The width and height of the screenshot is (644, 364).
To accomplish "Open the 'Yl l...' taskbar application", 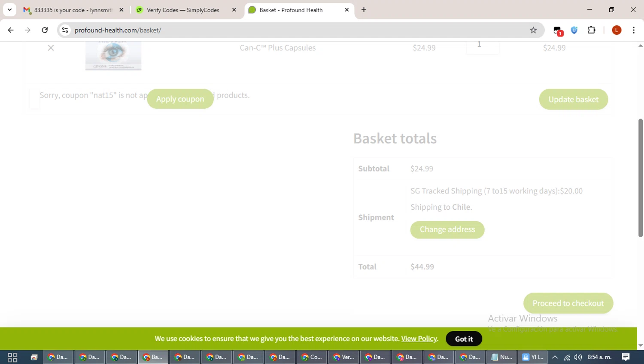I will [x=533, y=357].
